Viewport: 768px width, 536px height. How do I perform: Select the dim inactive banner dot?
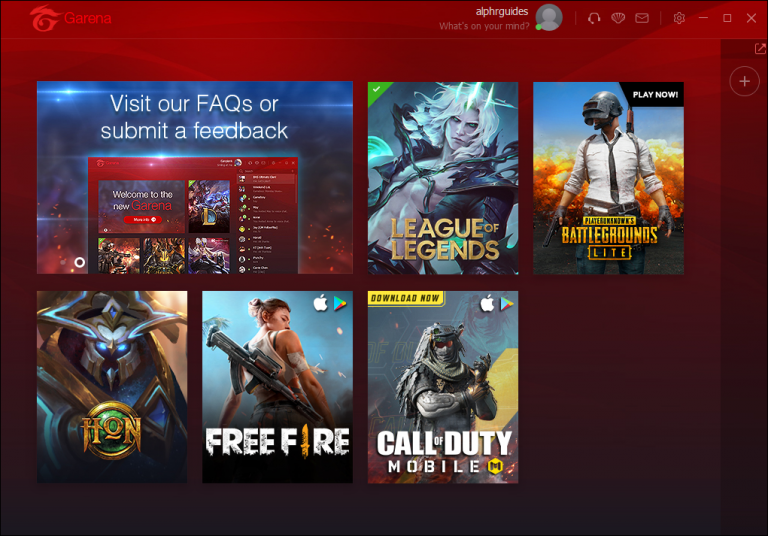click(x=63, y=263)
